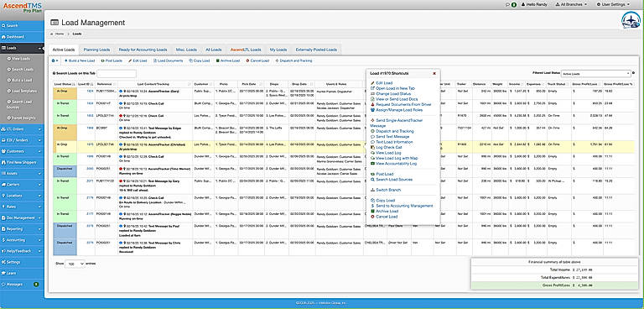Close the Load #1970 Shortcuts popup
This screenshot has height=309, width=644.
pyautogui.click(x=434, y=73)
